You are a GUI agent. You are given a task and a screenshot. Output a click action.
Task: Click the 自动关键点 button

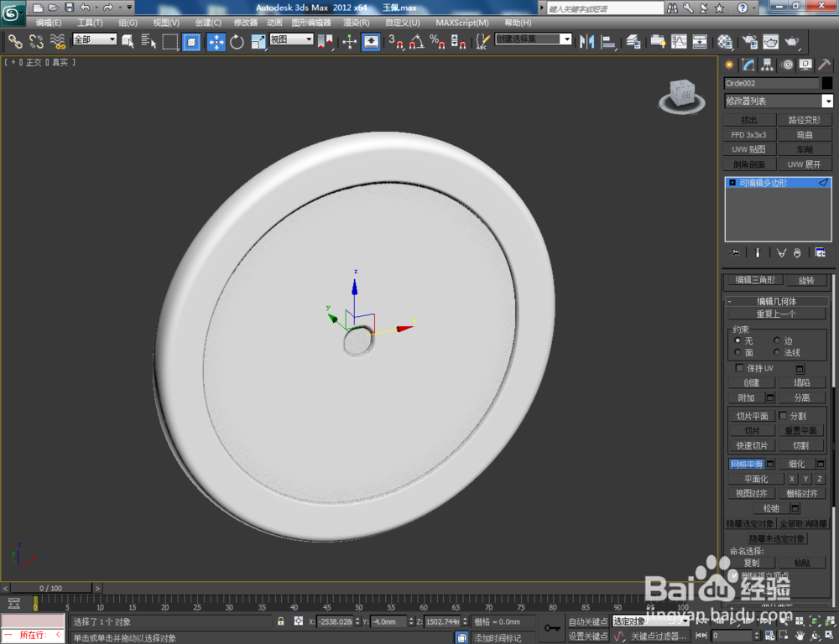(587, 621)
